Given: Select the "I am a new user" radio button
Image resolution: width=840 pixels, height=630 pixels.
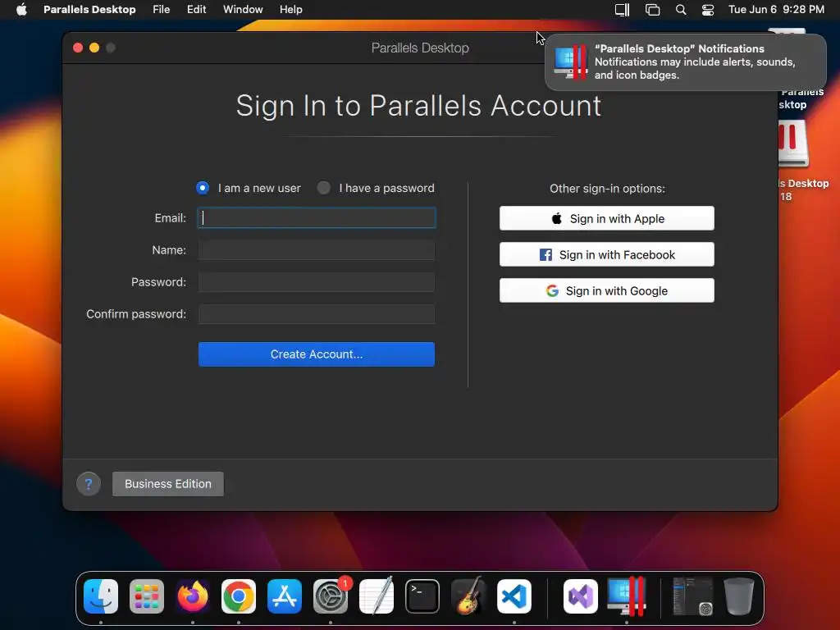Looking at the screenshot, I should [x=203, y=188].
